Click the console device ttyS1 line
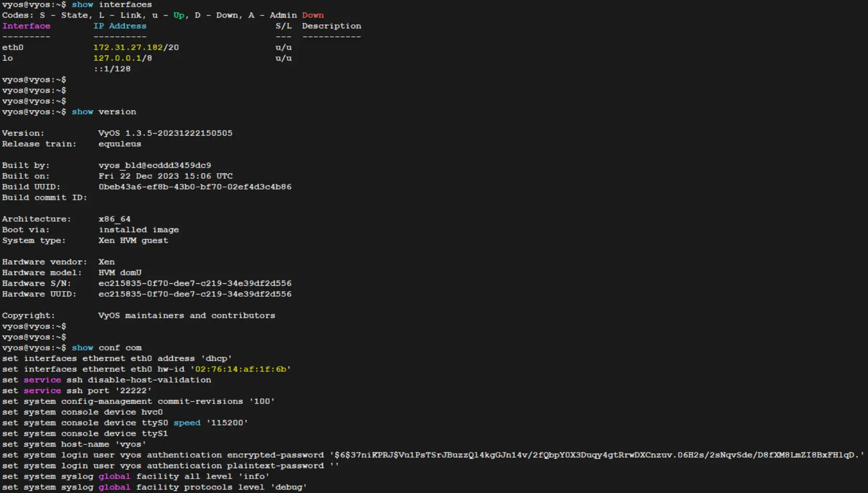The height and width of the screenshot is (493, 868). [85, 433]
